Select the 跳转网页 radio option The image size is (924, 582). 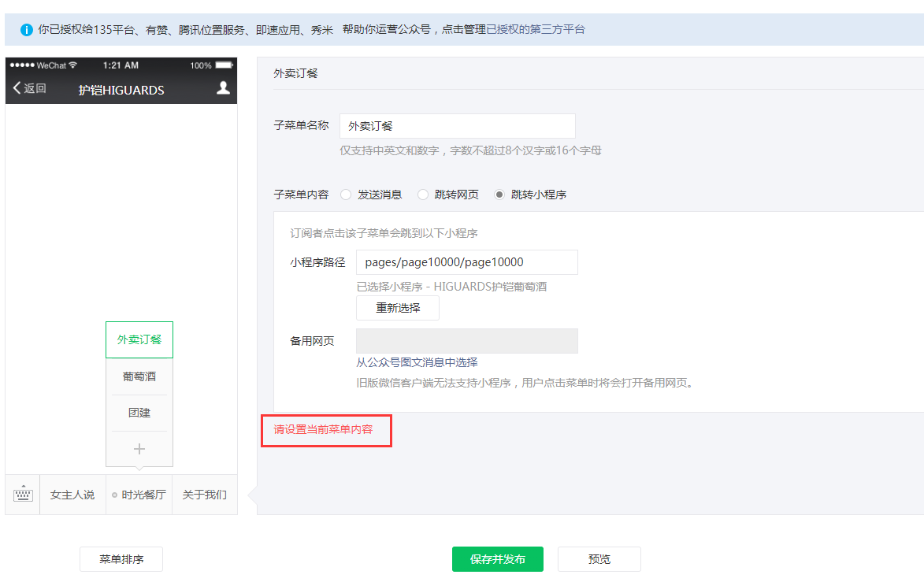(x=422, y=195)
